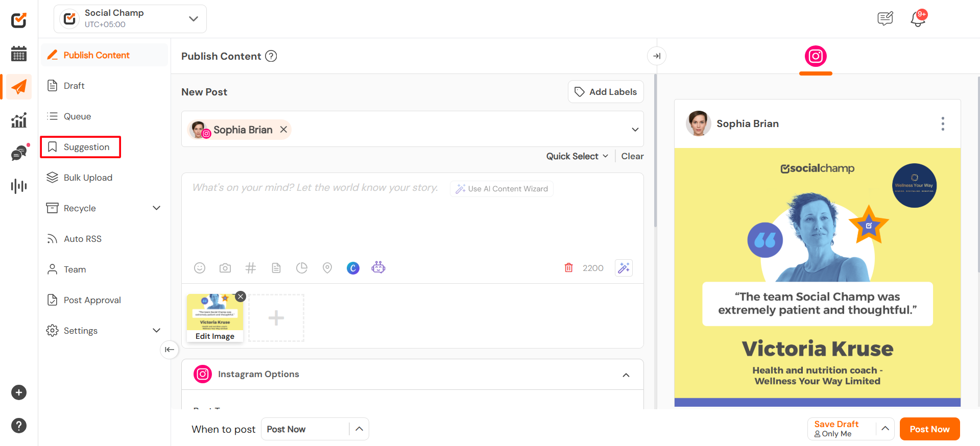980x446 pixels.
Task: Open the Queue page
Action: coord(77,116)
